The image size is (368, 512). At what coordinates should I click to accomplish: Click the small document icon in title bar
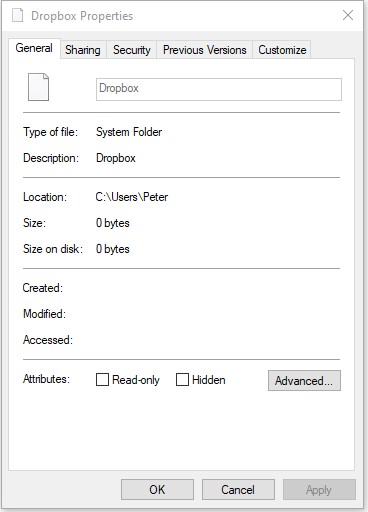[18, 15]
